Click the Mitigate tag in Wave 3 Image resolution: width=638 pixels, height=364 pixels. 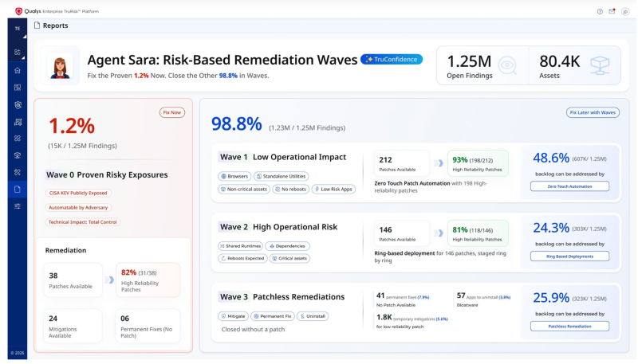pos(233,316)
